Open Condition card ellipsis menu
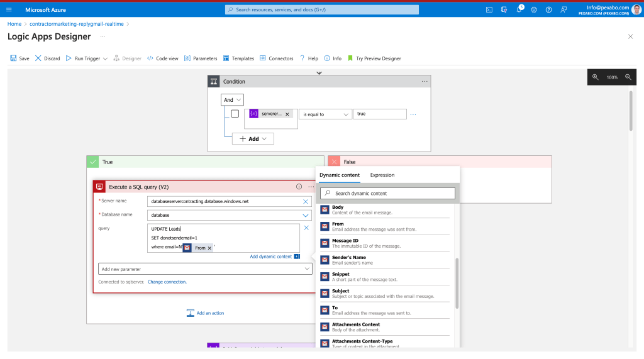Viewport: 644px width, 359px height. pyautogui.click(x=425, y=81)
